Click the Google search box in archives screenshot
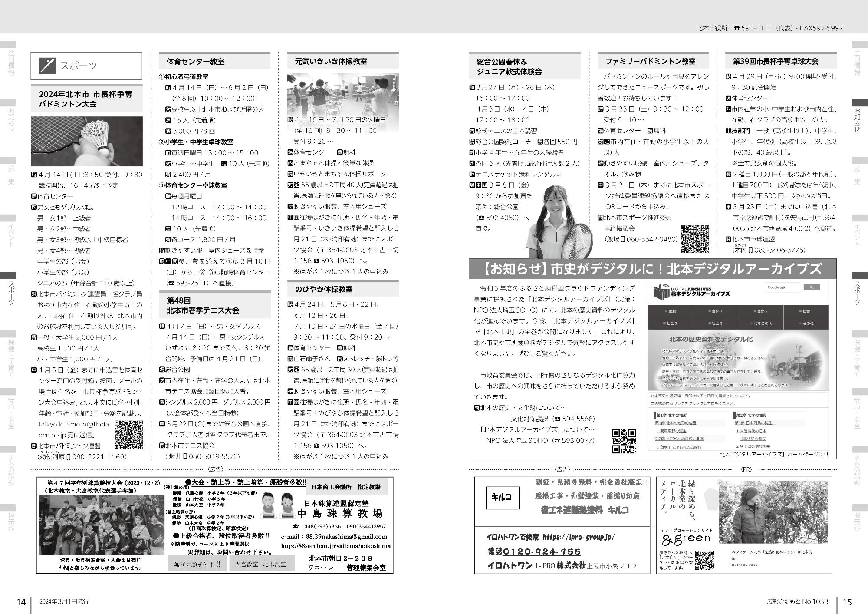 point(783,287)
